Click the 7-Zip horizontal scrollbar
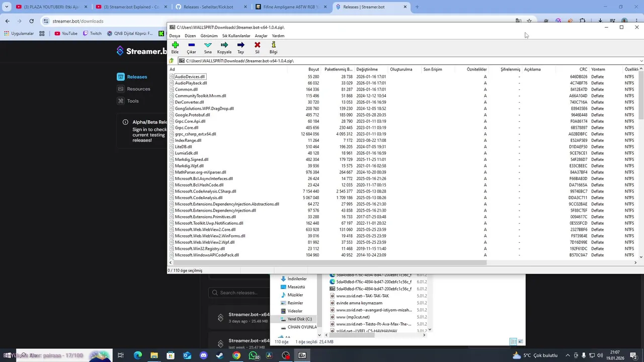Viewport: 644px width, 362px height. [330, 262]
